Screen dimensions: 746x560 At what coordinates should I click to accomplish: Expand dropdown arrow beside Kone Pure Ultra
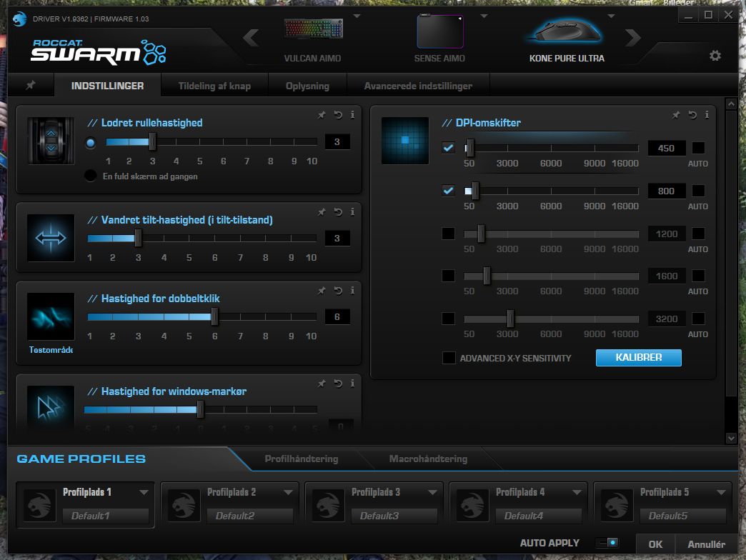(612, 16)
